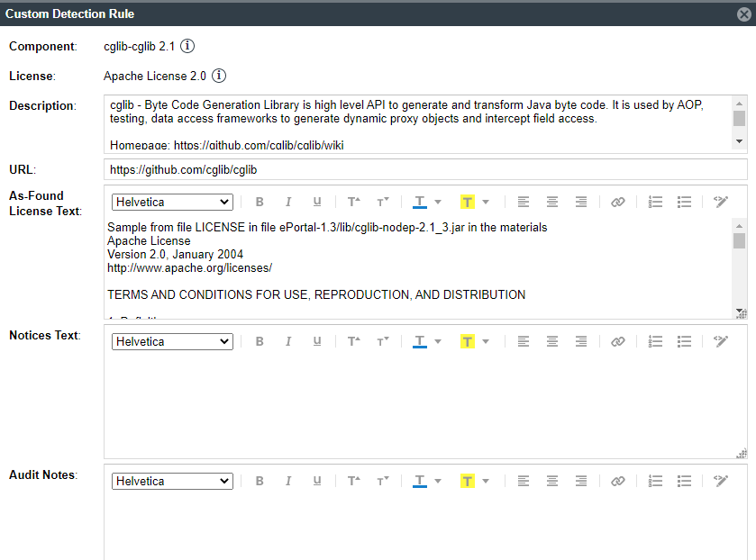This screenshot has height=560, width=756.
Task: Open font dropdown in As-Found License Text editor
Action: point(172,203)
